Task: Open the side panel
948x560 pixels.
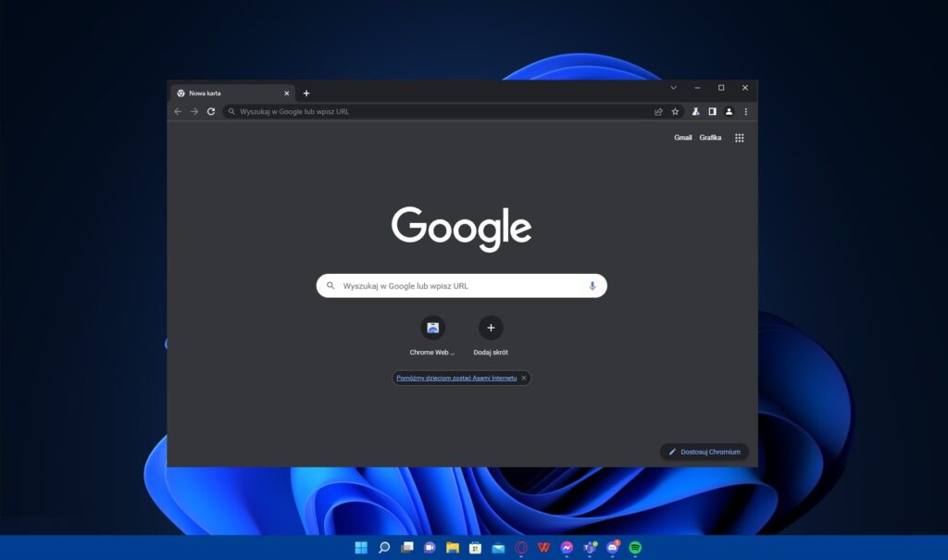Action: [712, 111]
